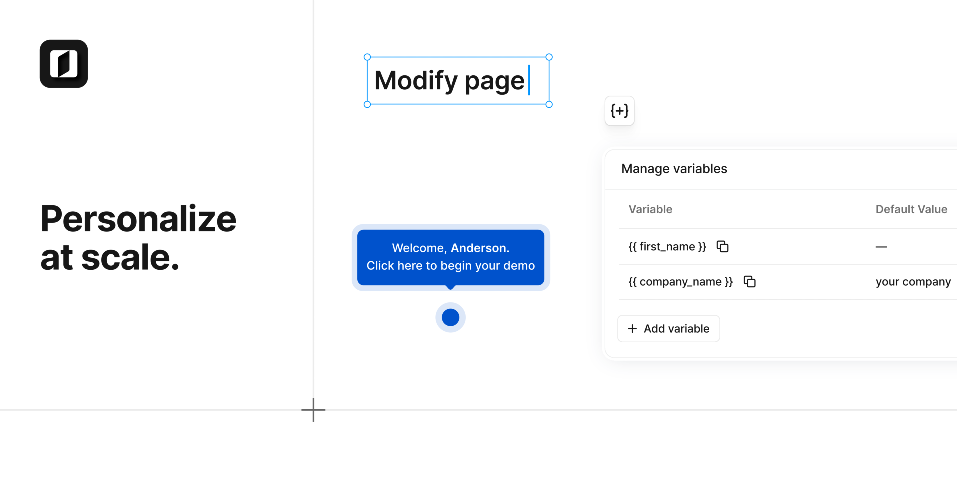957x500 pixels.
Task: Select the {{ first_name }} variable row
Action: [x=788, y=247]
